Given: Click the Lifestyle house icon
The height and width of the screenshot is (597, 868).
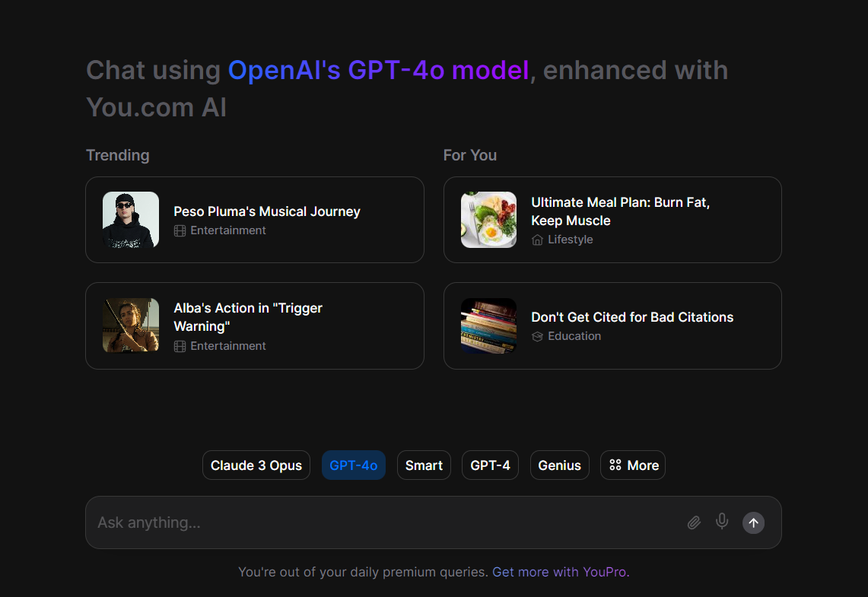Looking at the screenshot, I should point(537,240).
